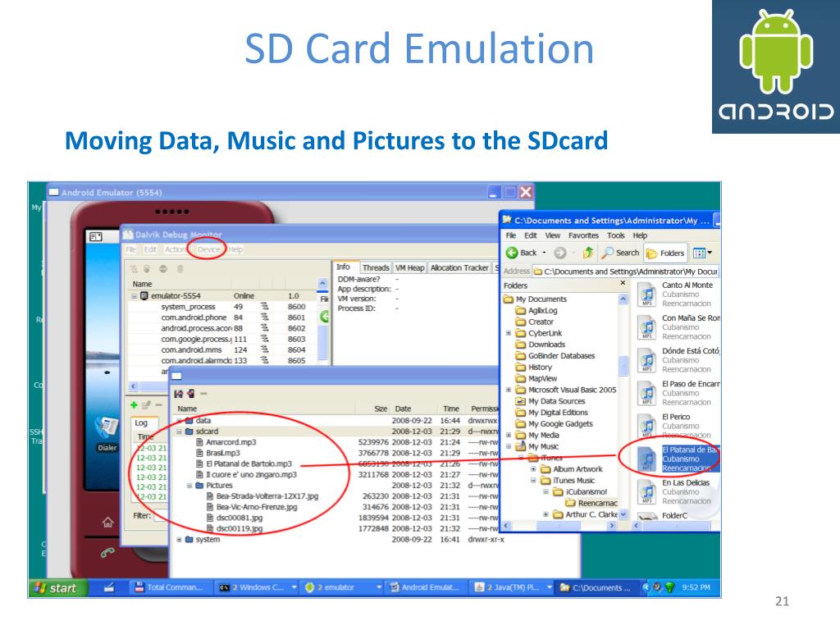Click the edit filter pencil icon

146,405
